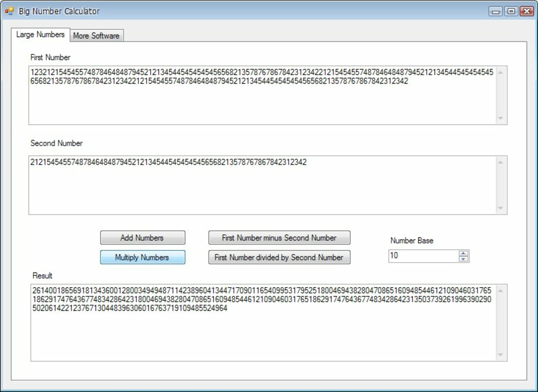Click the Second Number label
This screenshot has width=538, height=392.
point(56,143)
